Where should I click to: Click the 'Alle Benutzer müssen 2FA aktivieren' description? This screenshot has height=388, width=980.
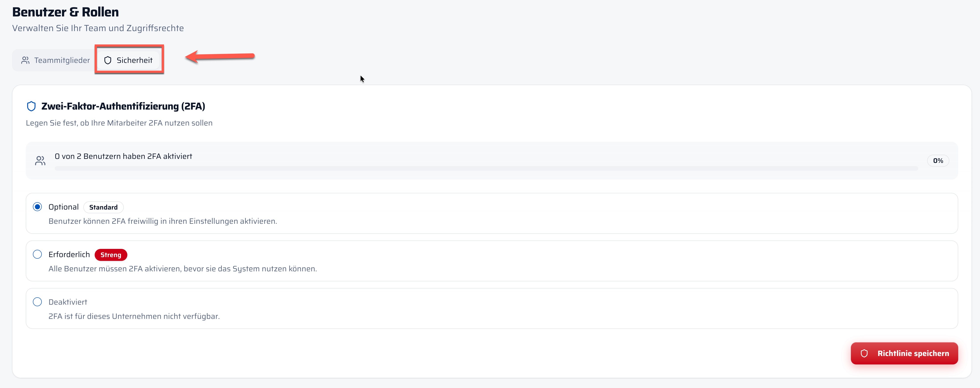click(x=183, y=269)
